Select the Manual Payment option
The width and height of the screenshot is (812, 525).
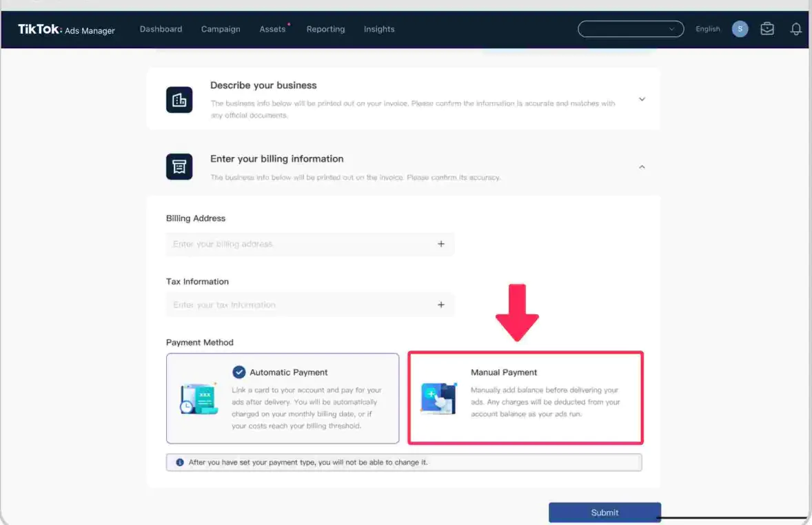click(x=525, y=398)
